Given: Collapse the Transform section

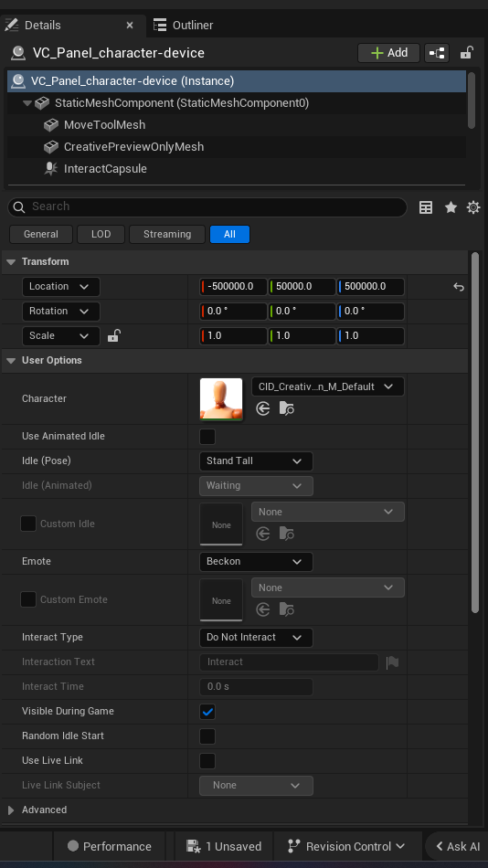Looking at the screenshot, I should pos(11,262).
